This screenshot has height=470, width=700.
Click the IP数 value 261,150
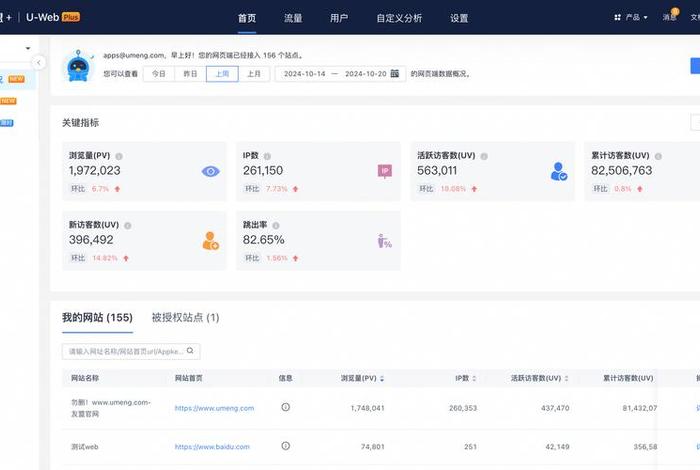pyautogui.click(x=263, y=171)
